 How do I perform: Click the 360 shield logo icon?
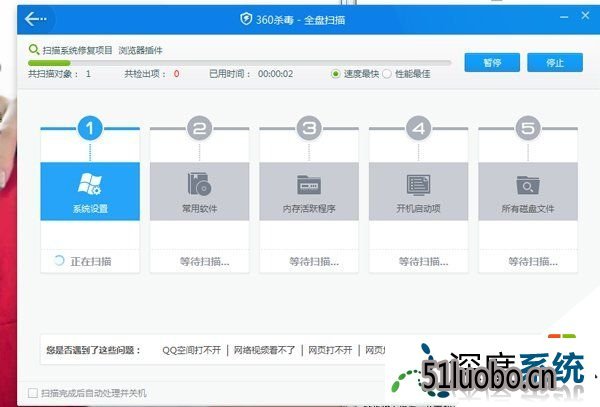coord(246,19)
